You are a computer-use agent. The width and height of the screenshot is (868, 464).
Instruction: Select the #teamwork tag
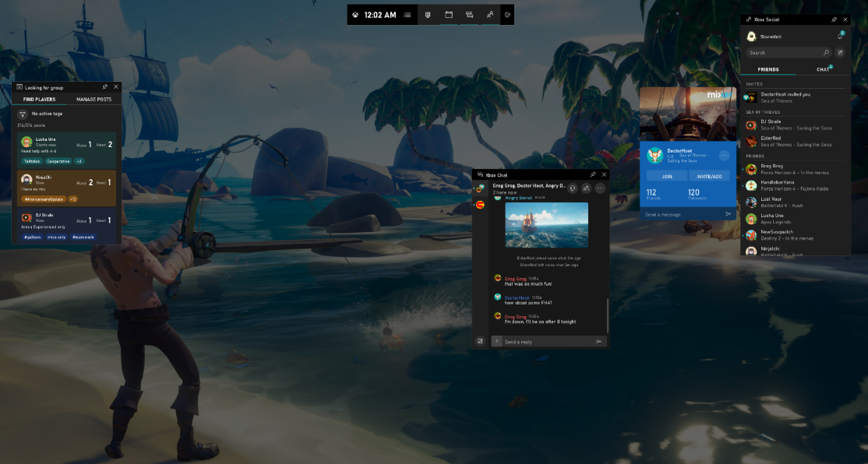click(x=83, y=237)
